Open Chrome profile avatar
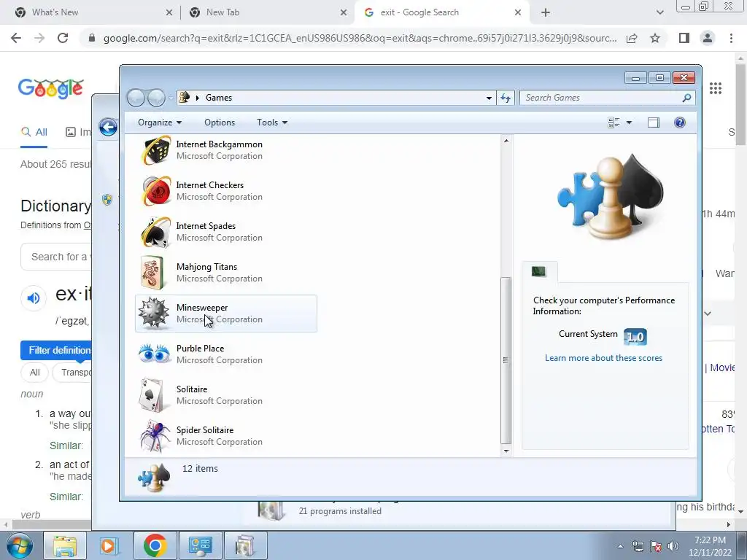This screenshot has width=747, height=560. 708,38
